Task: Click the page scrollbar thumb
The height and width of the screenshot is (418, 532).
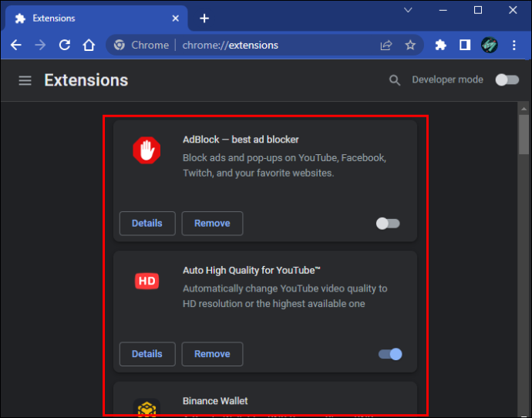Action: click(x=524, y=135)
